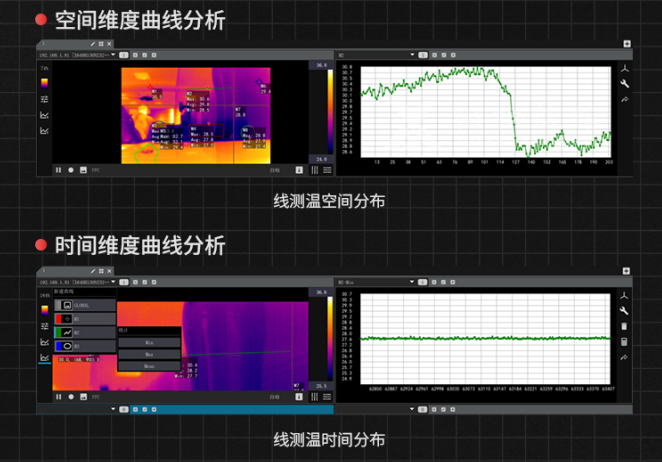Click the red M1 point marker on spatial thermal image
This screenshot has height=462, width=662.
tap(151, 87)
